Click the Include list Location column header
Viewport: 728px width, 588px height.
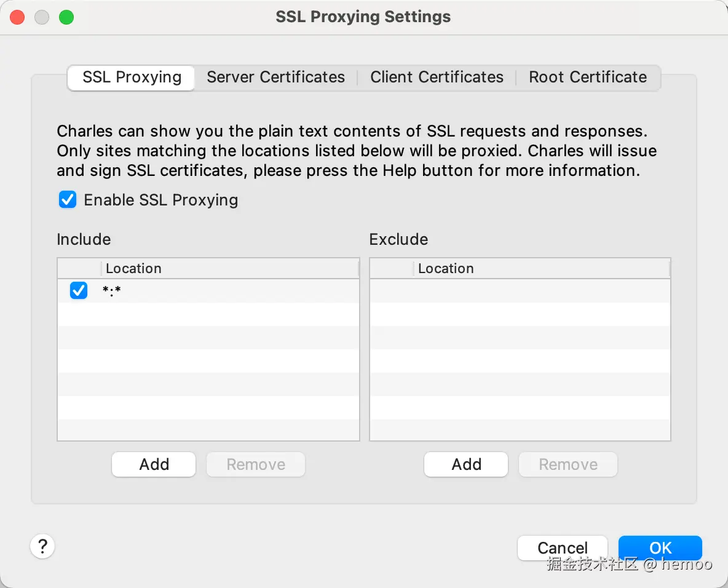229,269
